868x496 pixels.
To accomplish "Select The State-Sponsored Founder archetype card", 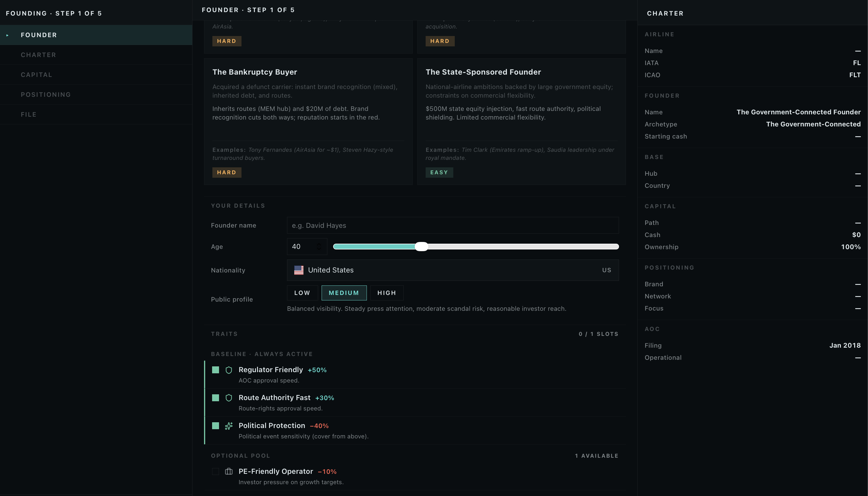I will pos(521,121).
